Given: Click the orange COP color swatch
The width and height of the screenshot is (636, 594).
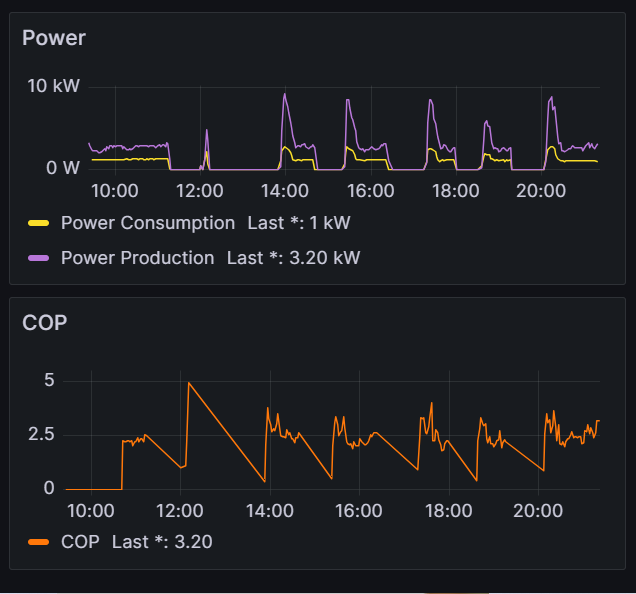Looking at the screenshot, I should pos(39,542).
